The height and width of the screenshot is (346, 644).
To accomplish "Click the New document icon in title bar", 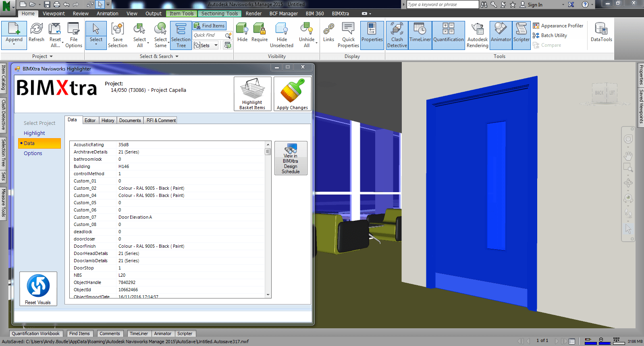I will [23, 4].
